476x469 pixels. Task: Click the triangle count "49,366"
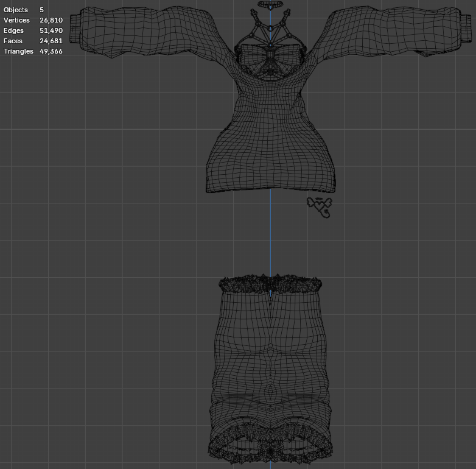(51, 51)
